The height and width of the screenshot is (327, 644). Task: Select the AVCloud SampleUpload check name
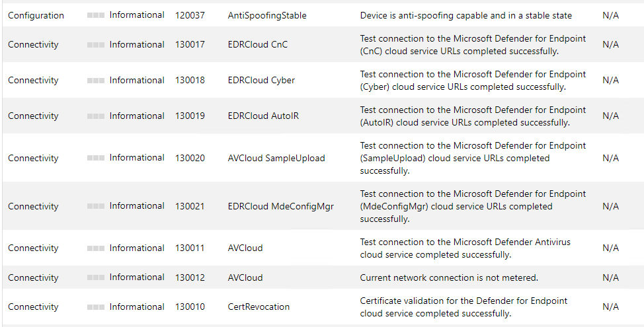coord(276,158)
